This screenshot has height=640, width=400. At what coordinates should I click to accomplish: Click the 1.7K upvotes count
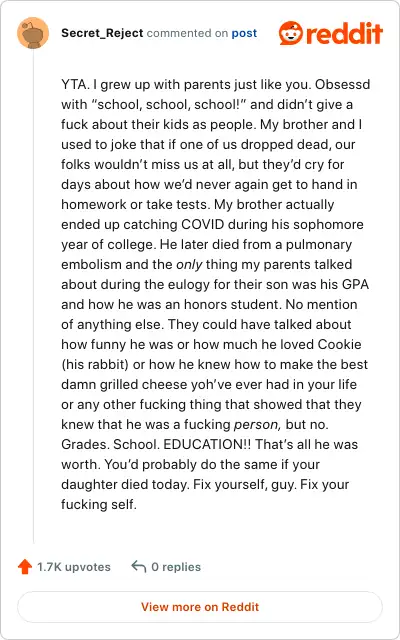74,567
